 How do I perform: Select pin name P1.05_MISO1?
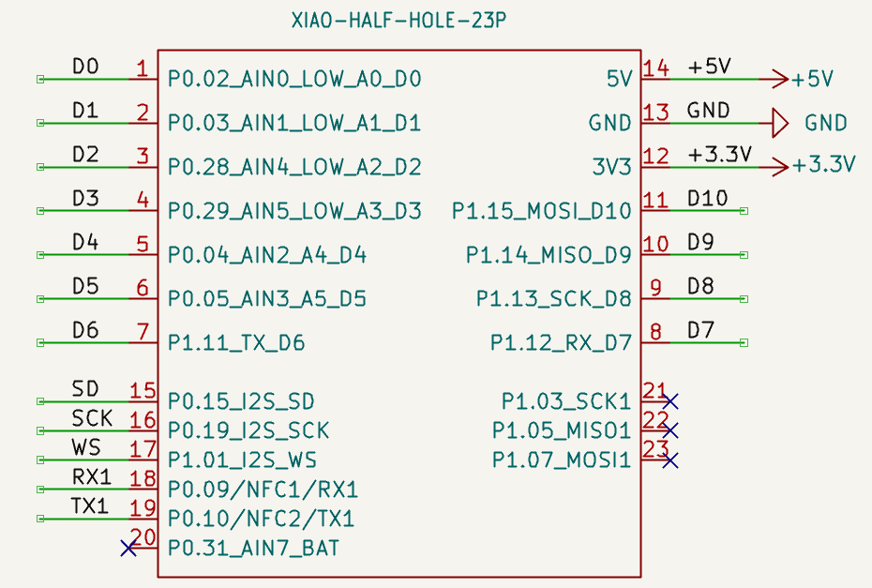tap(562, 430)
